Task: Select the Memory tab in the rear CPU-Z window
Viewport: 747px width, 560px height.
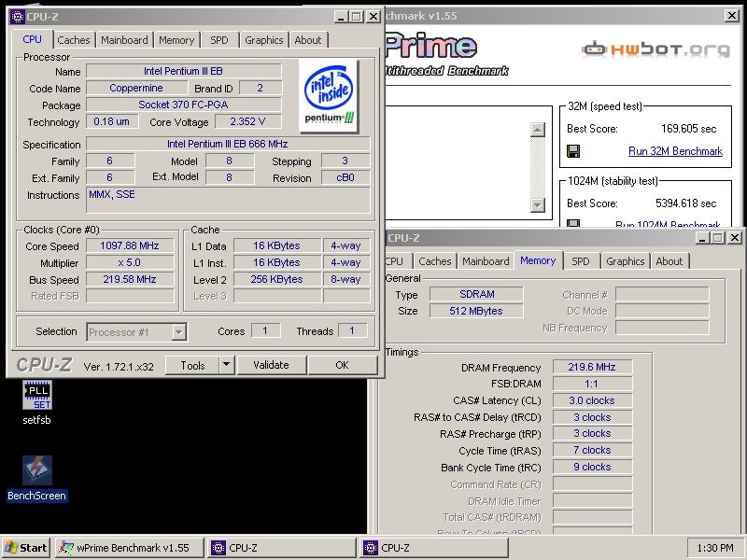Action: click(x=538, y=260)
